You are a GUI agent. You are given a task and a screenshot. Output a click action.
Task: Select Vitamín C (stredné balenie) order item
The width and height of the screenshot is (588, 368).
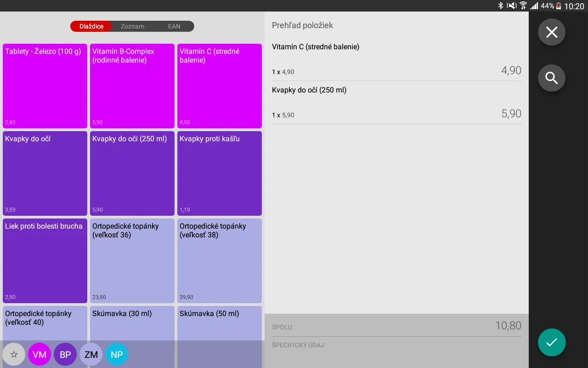[x=396, y=59]
